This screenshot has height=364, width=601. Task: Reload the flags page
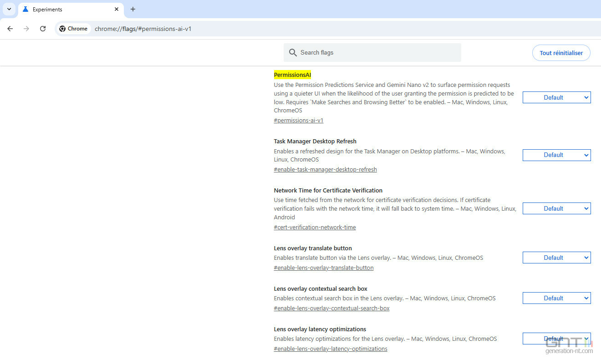[x=43, y=29]
